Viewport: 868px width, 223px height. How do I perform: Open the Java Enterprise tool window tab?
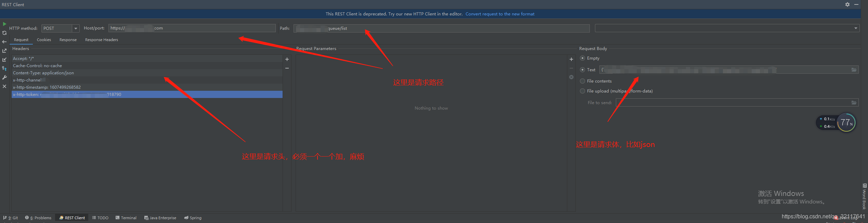click(x=160, y=218)
